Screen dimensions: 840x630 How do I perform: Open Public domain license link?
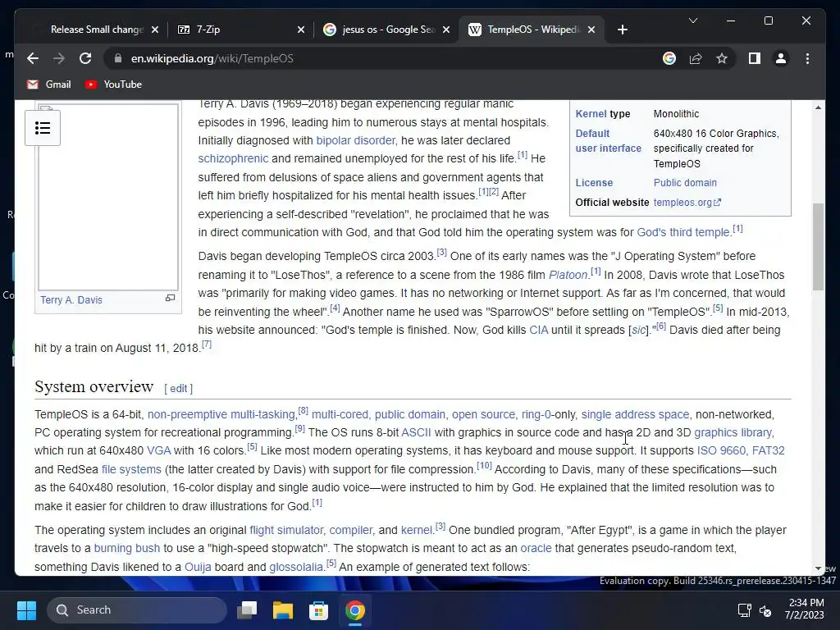(x=685, y=183)
